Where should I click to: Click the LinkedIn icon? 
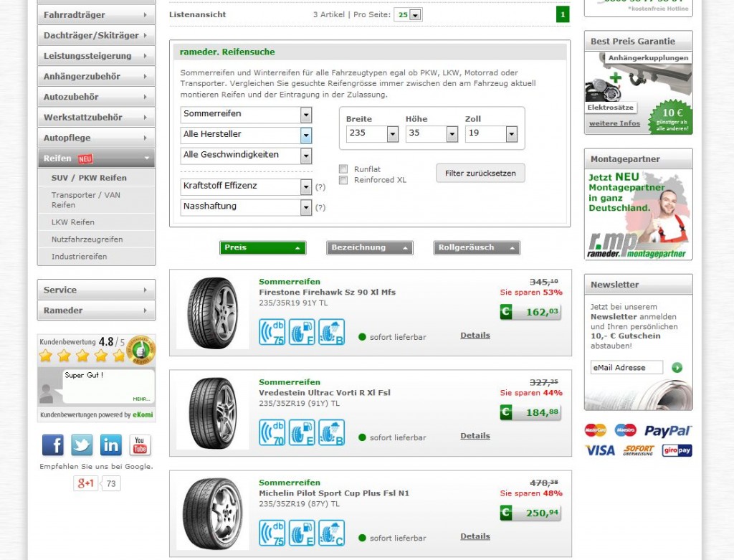click(x=110, y=445)
